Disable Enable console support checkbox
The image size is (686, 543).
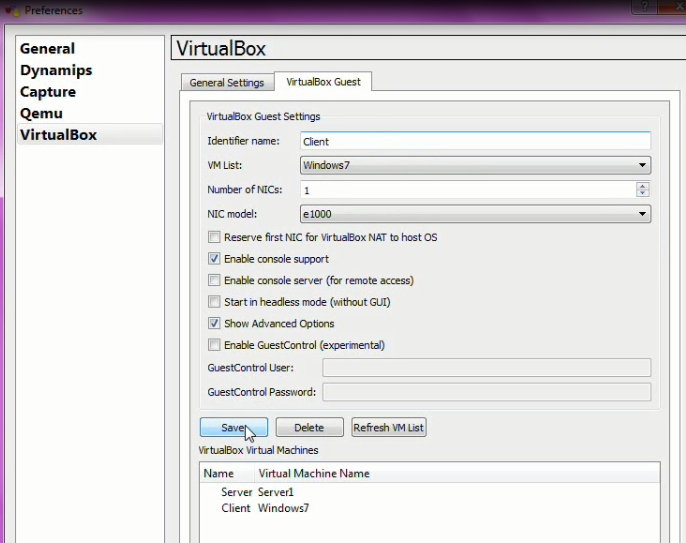(214, 259)
